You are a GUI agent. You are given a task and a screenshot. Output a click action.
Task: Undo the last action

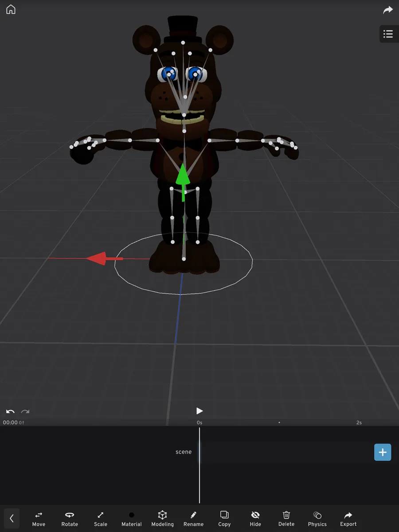tap(10, 412)
